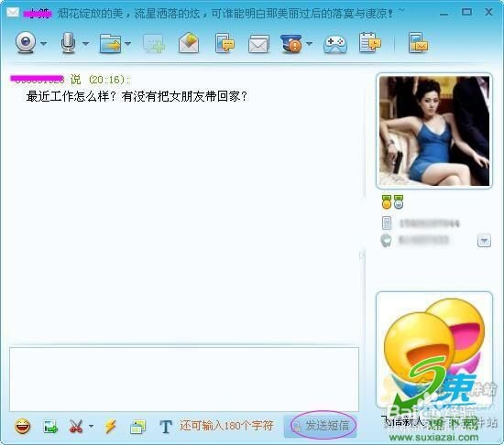Click the phone with chat bubble icon
This screenshot has width=504, height=445.
coord(225,43)
